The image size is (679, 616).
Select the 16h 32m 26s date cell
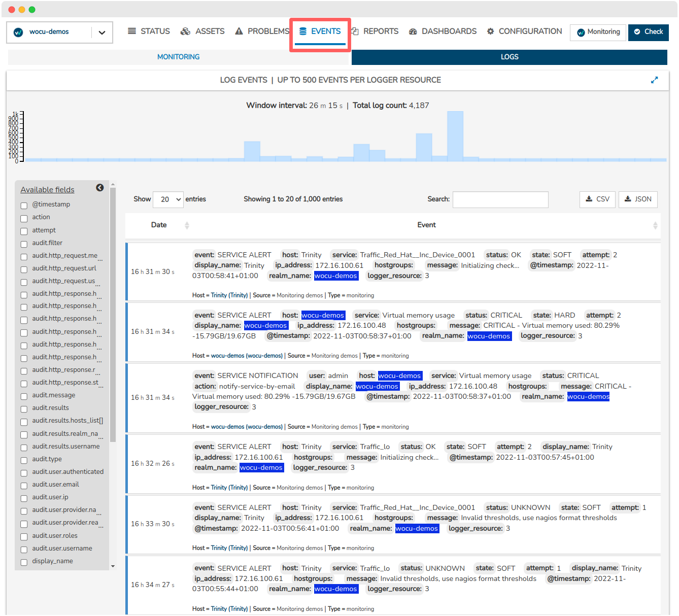pyautogui.click(x=153, y=464)
